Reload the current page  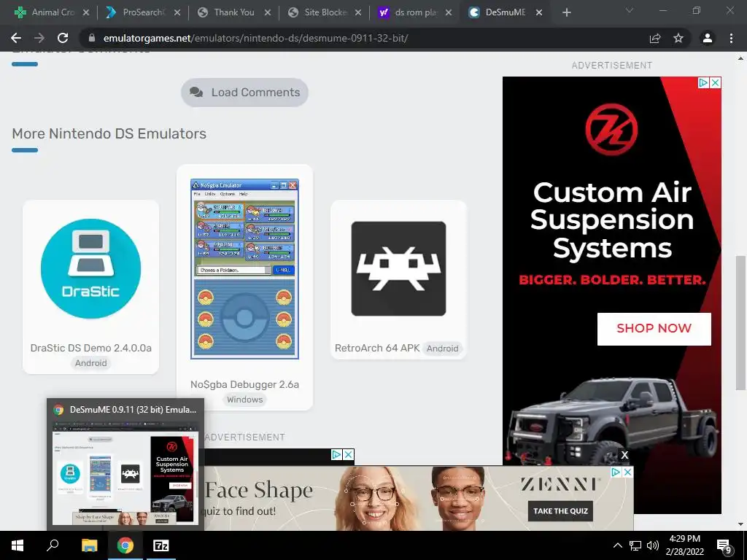tap(63, 38)
